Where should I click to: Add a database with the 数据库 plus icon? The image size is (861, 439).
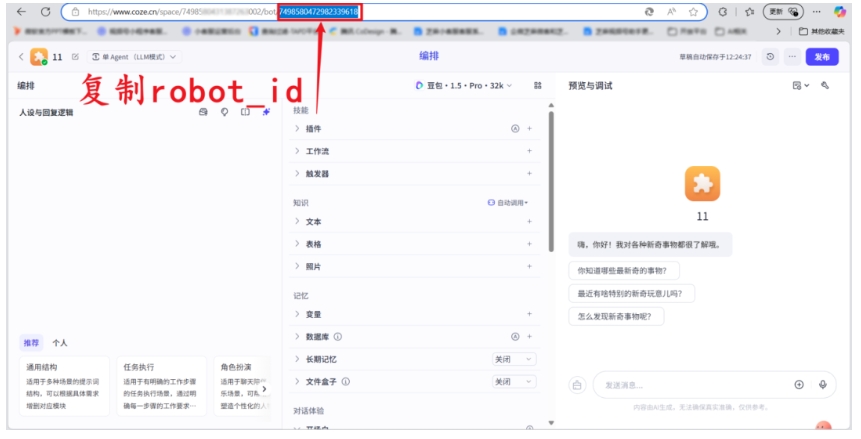pyautogui.click(x=529, y=336)
